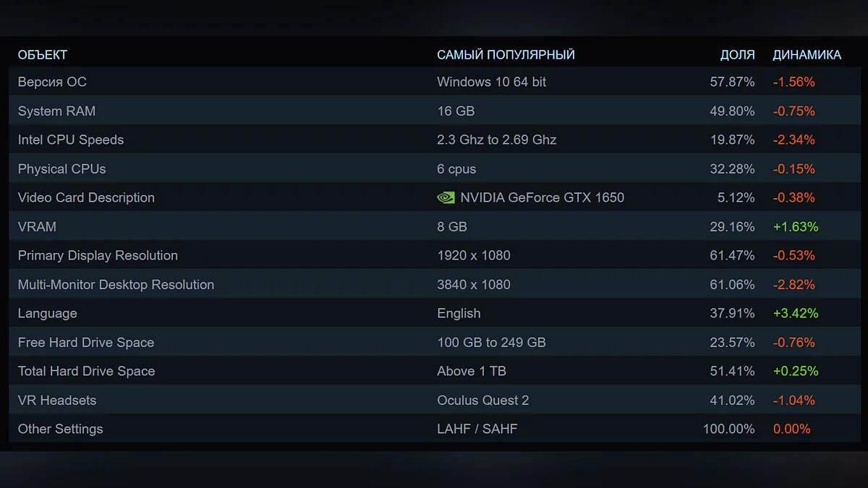868x488 pixels.
Task: Expand the System RAM row
Action: (x=56, y=111)
